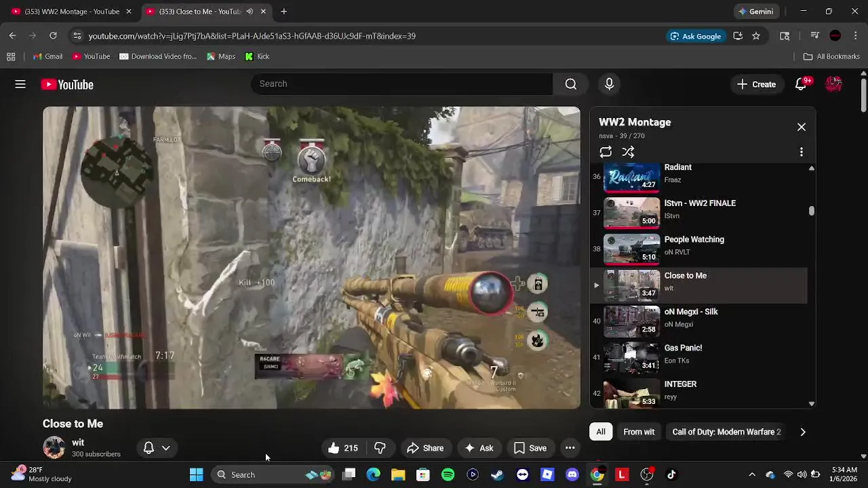Click the video player area
Screen dimensions: 868x488
(311, 258)
